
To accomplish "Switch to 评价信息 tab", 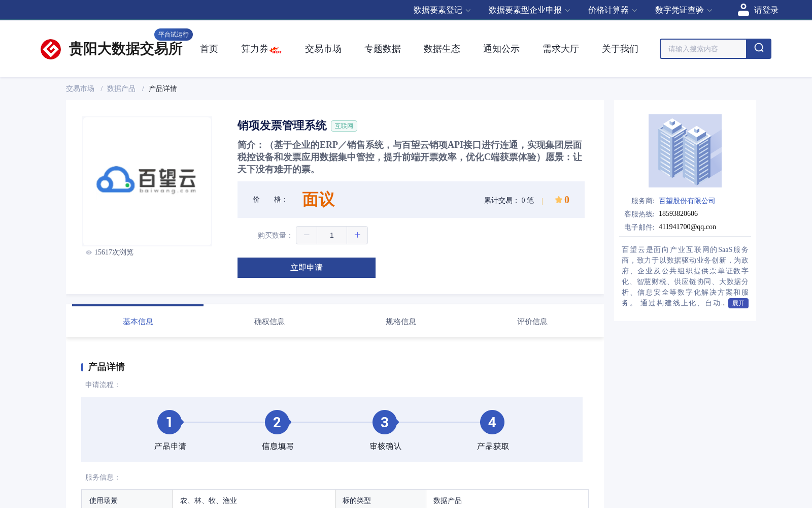I will [532, 322].
